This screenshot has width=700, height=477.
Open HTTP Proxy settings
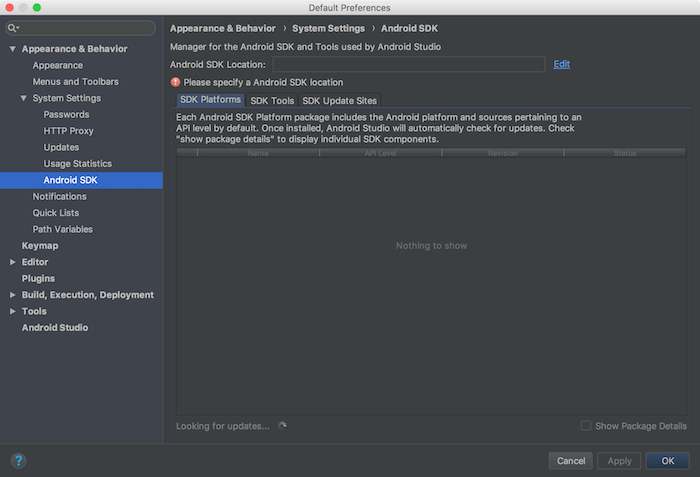[x=68, y=131]
